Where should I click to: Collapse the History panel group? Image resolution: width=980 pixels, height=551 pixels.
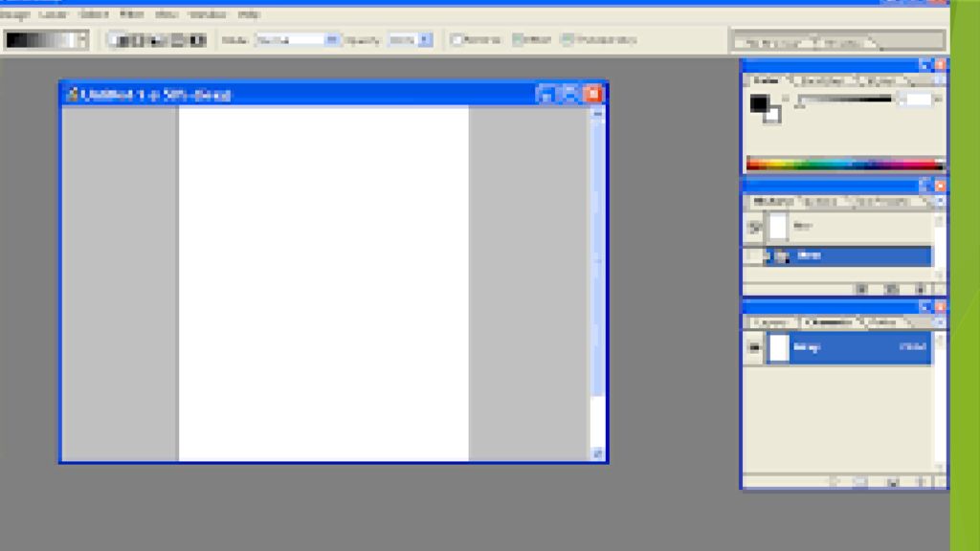click(925, 187)
